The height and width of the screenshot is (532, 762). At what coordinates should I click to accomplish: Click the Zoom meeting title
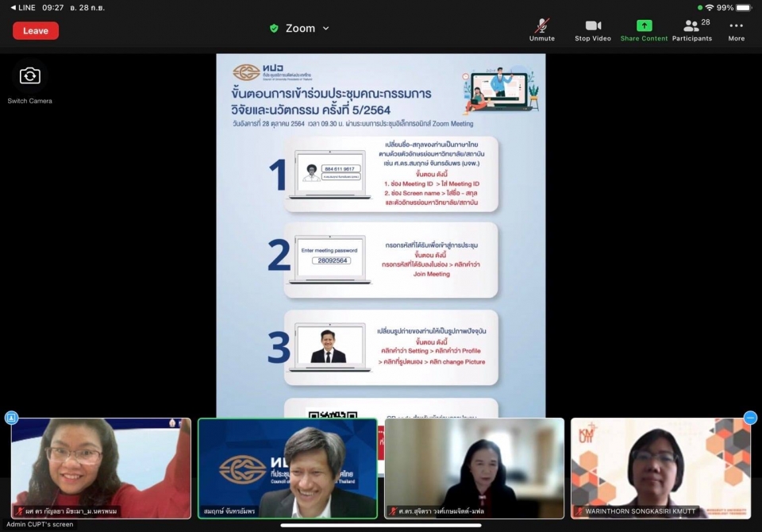300,29
